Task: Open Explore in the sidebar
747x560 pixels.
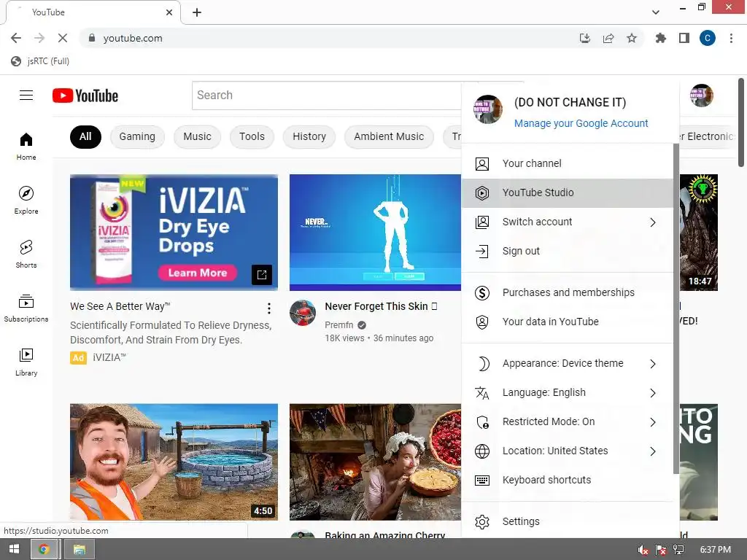Action: pos(26,200)
